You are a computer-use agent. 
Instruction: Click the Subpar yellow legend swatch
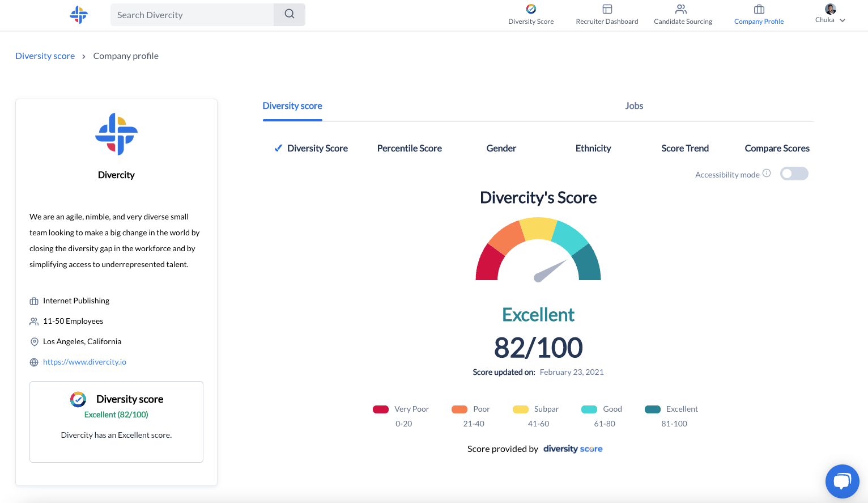(x=521, y=409)
